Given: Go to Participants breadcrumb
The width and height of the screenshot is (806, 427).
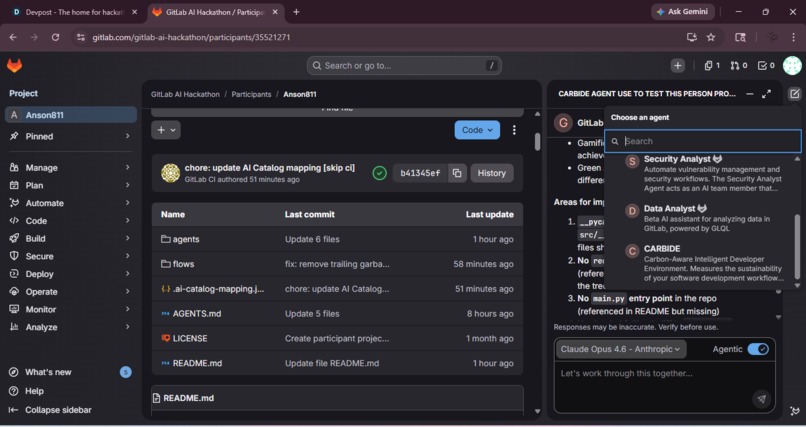Looking at the screenshot, I should tap(251, 95).
